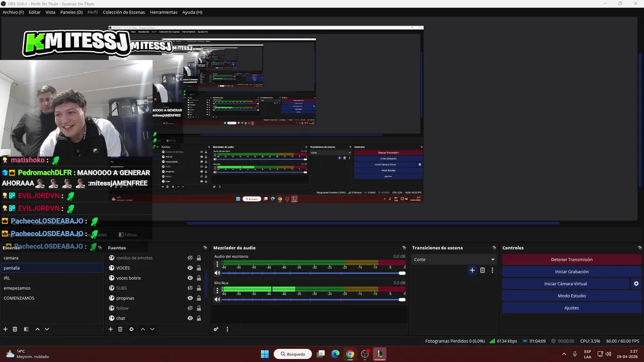Toggle lock on chat source
The image size is (644, 362).
199,318
